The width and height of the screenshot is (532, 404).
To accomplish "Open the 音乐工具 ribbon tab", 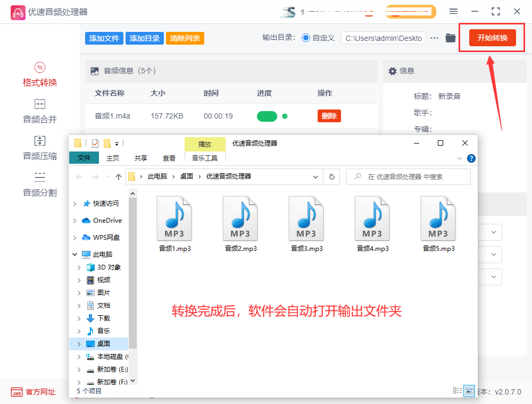I will [205, 158].
